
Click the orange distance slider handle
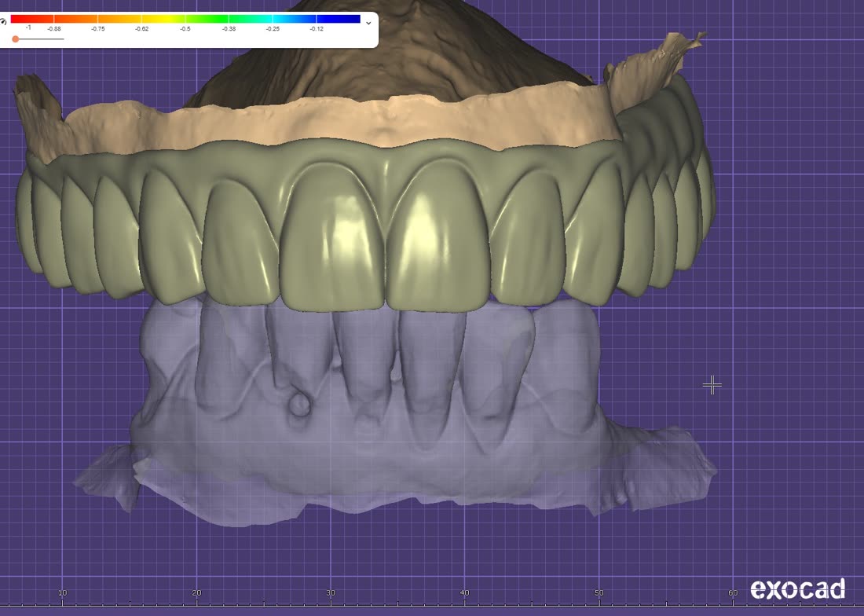click(16, 39)
